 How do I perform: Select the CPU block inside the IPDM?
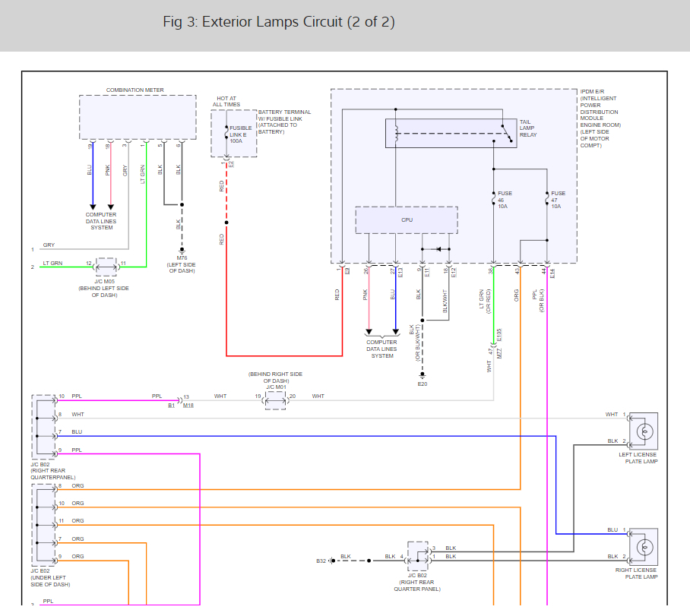(x=407, y=220)
